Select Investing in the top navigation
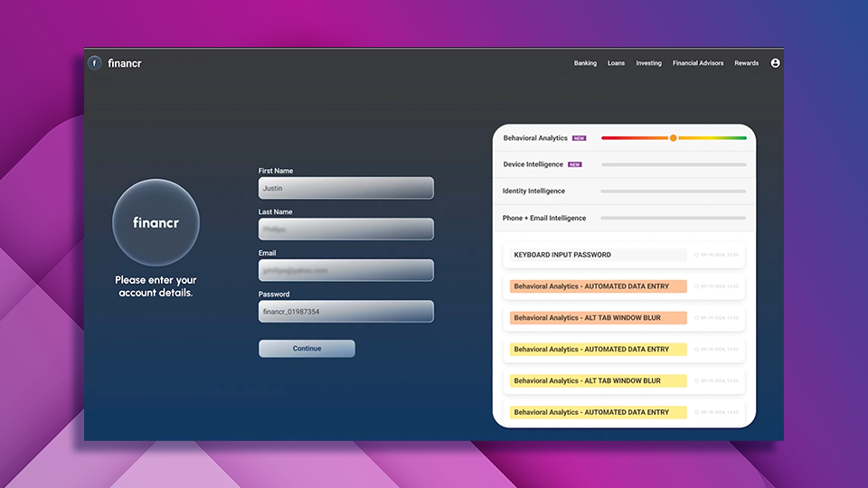Image resolution: width=868 pixels, height=488 pixels. click(648, 63)
